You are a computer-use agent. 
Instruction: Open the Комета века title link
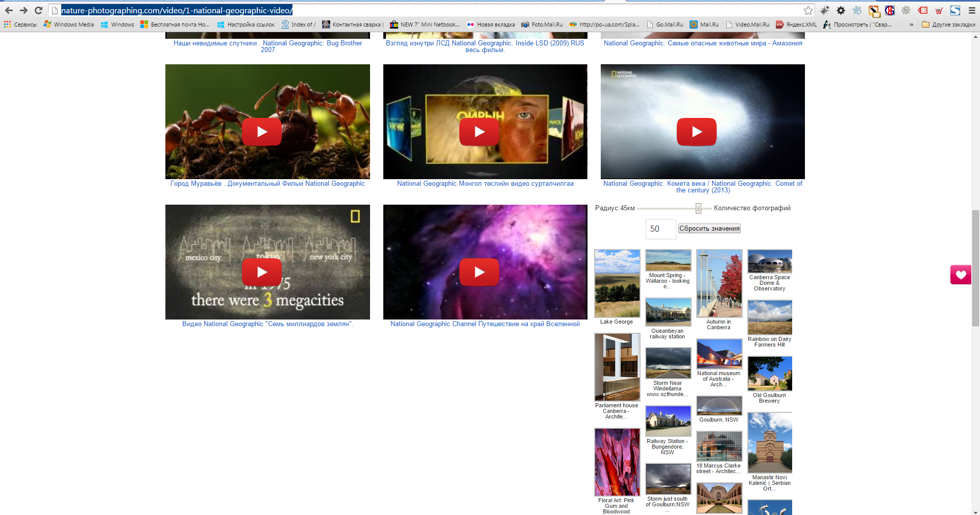point(703,187)
